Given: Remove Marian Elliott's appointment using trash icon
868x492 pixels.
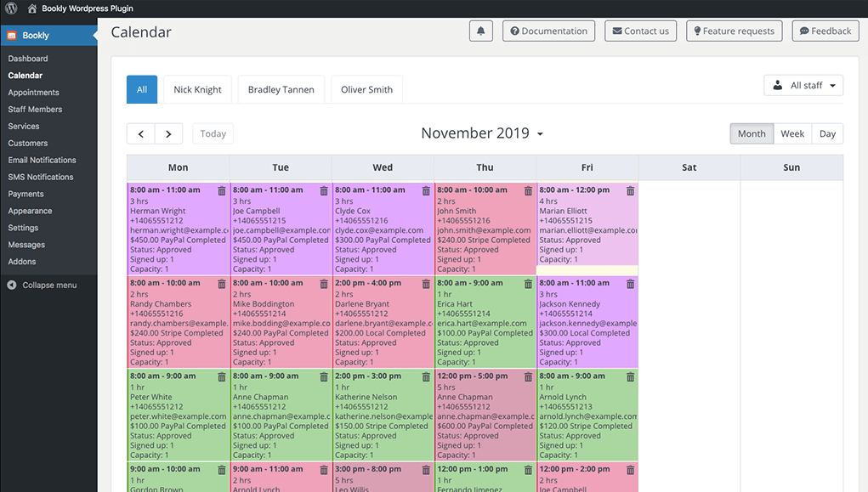Looking at the screenshot, I should 630,190.
